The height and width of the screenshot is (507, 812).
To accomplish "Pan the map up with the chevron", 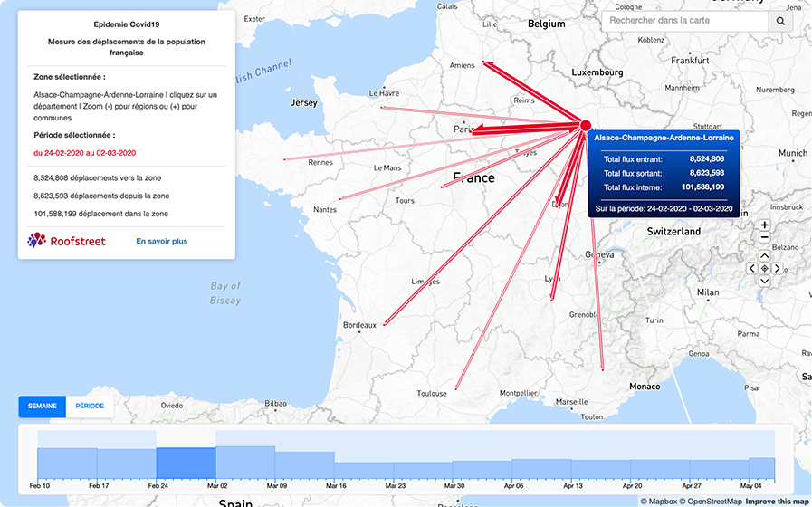I will pyautogui.click(x=765, y=256).
